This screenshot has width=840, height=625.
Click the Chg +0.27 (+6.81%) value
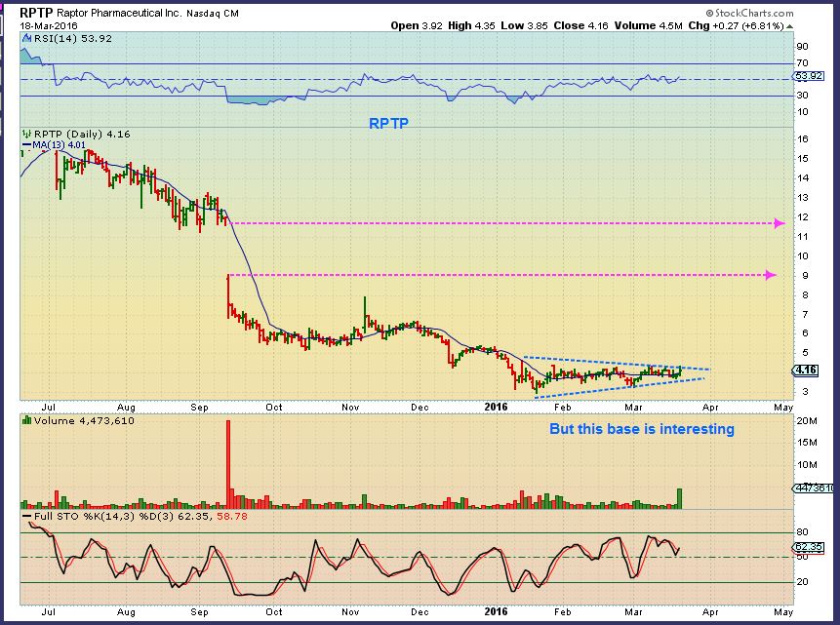(736, 25)
